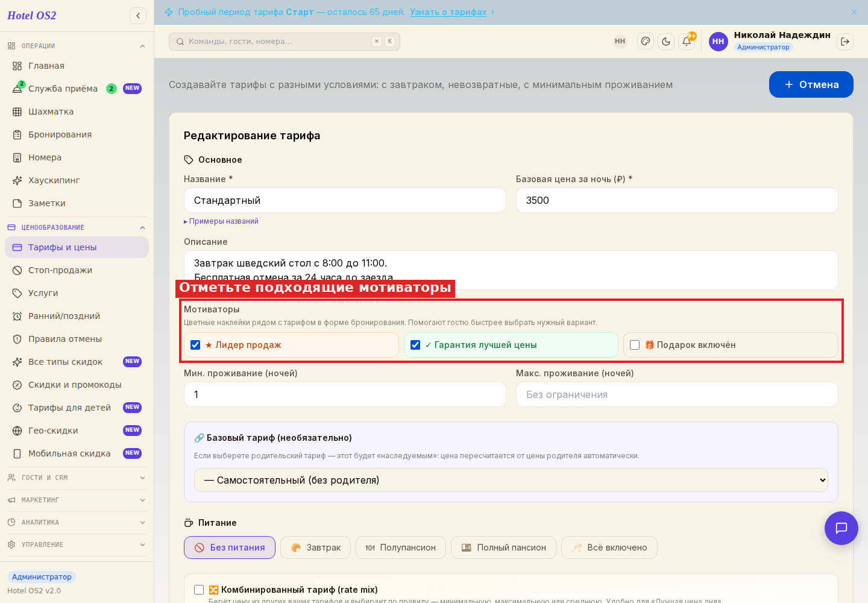Image resolution: width=868 pixels, height=603 pixels.
Task: Click the small HH badge near theme icons
Action: click(620, 42)
